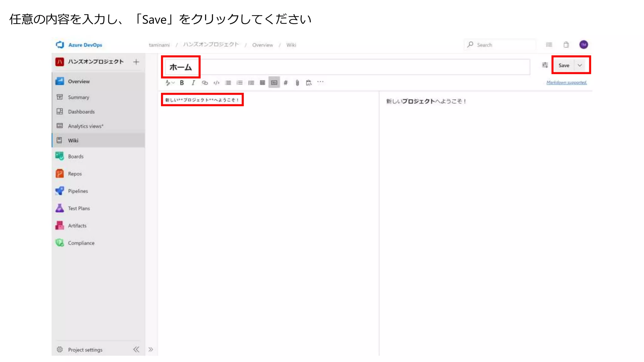Click the Azure DevOps logo
Screen dimensions: 644x362
click(60, 45)
